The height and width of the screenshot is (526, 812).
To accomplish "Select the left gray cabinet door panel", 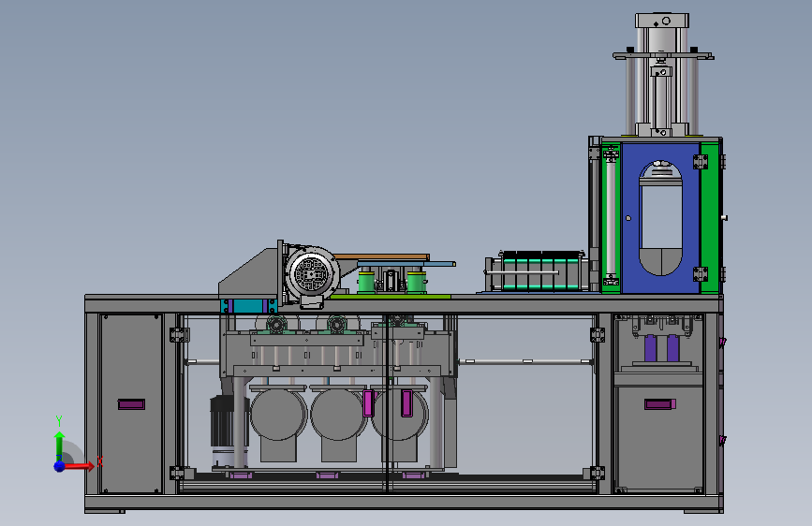I will 131,403.
